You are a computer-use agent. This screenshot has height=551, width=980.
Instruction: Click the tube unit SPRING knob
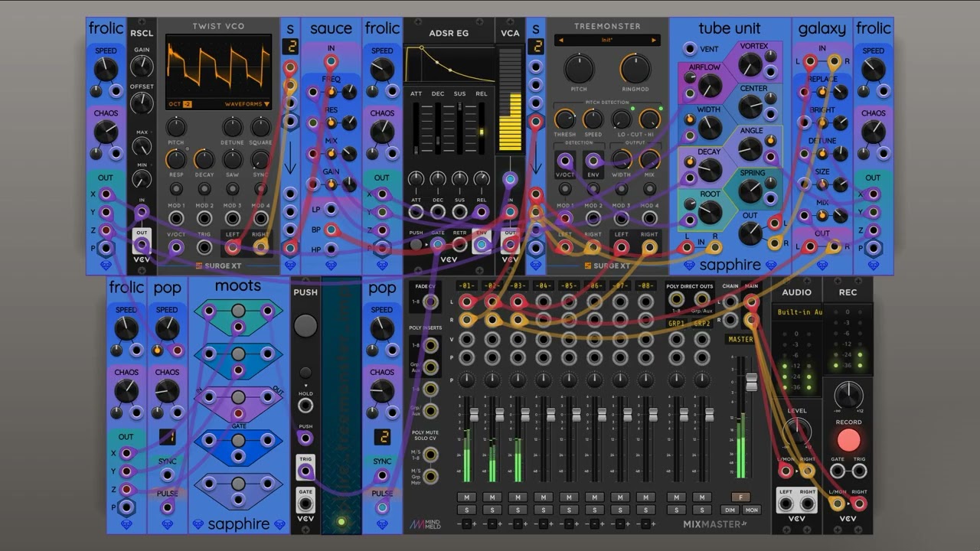tap(749, 190)
